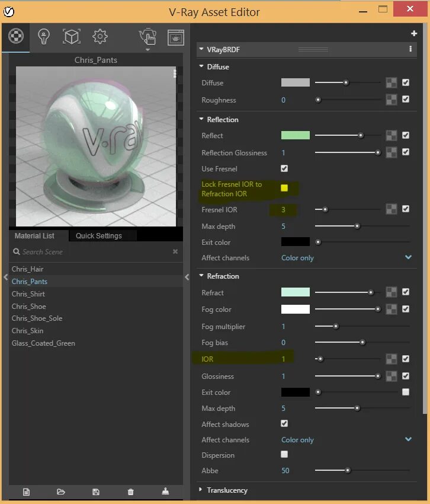Screen dimensions: 430x504
Task: Click the purge unused materials broom icon
Action: click(165, 491)
